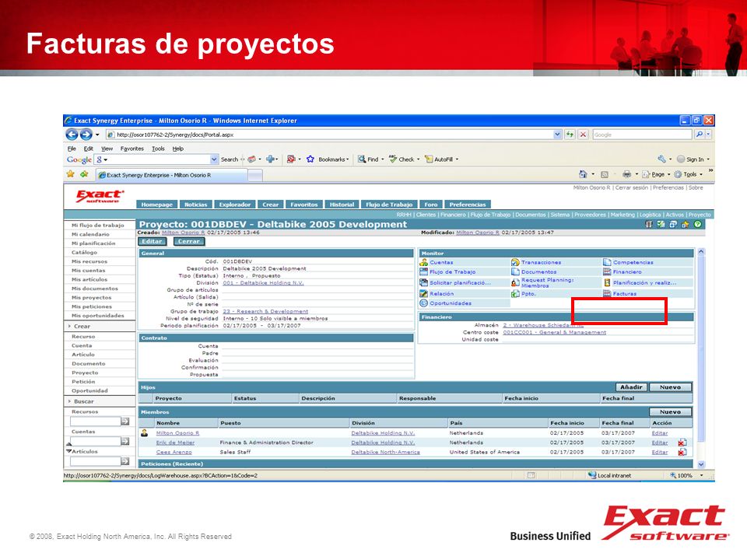Go forward with the browser Forward arrow
The height and width of the screenshot is (560, 747).
coord(86,135)
